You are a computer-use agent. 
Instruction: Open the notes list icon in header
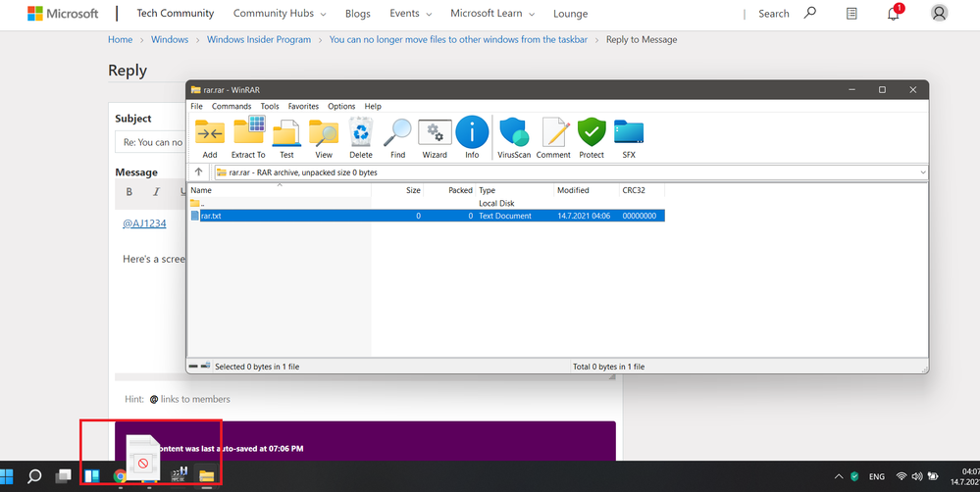point(851,13)
